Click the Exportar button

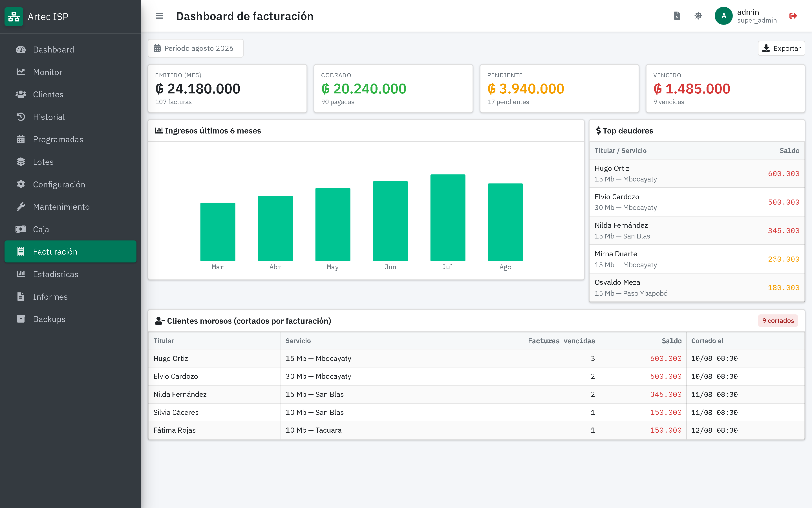781,48
